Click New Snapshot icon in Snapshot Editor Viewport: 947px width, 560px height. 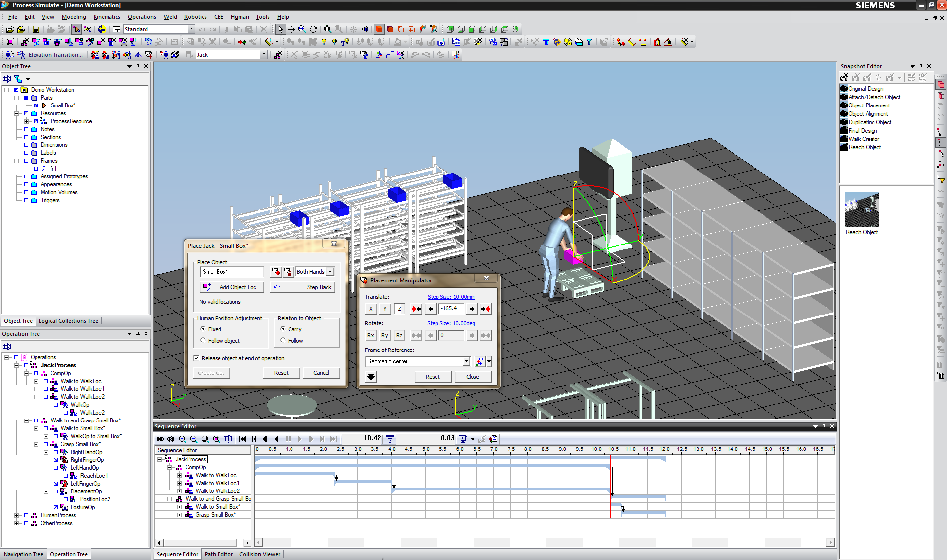click(844, 77)
